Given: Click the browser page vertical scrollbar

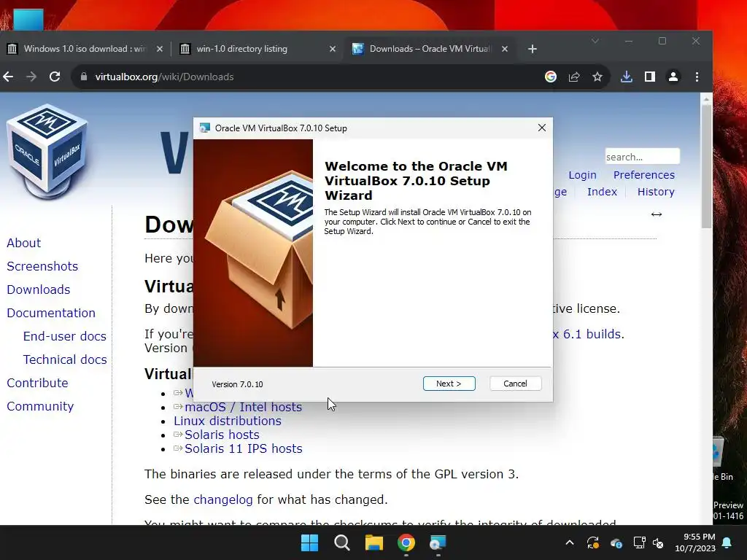Looking at the screenshot, I should click(706, 167).
